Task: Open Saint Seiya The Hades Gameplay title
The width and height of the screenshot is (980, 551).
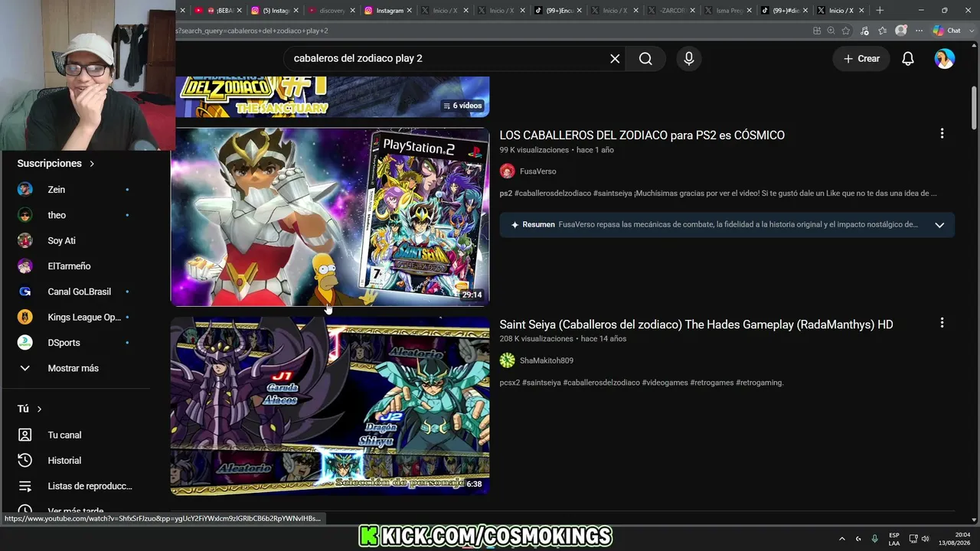Action: [696, 324]
